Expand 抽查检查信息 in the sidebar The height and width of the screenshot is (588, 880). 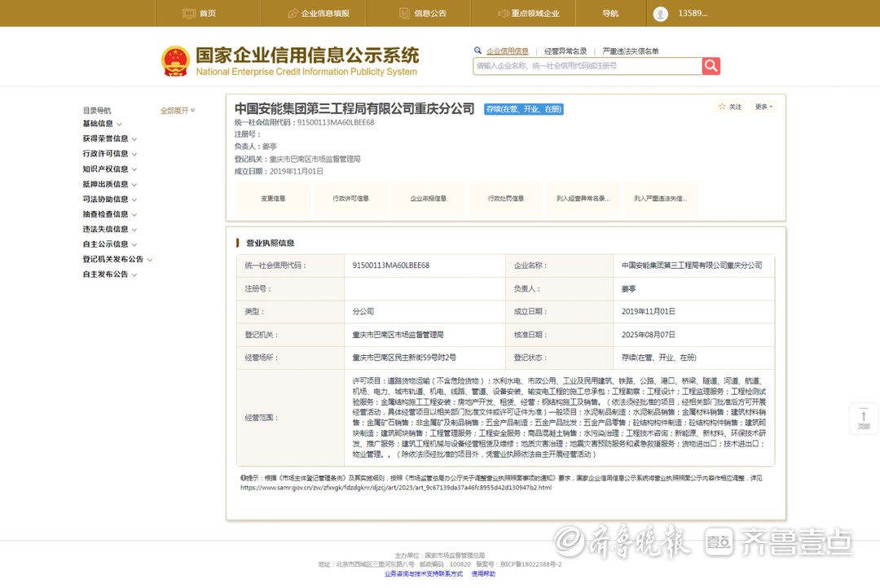point(109,214)
